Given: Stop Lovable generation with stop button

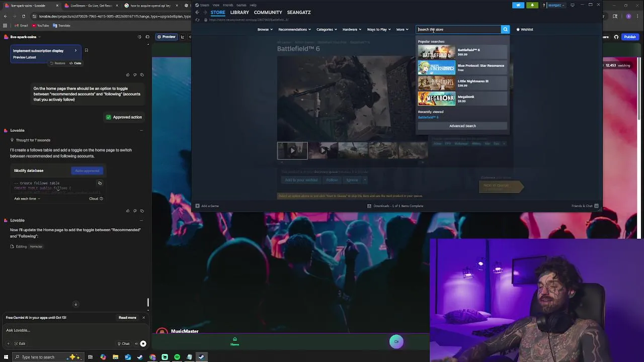Looking at the screenshot, I should pyautogui.click(x=143, y=344).
